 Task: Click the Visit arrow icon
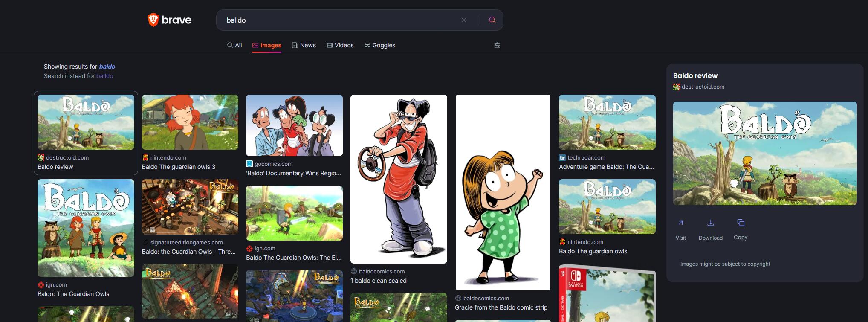[x=680, y=223]
